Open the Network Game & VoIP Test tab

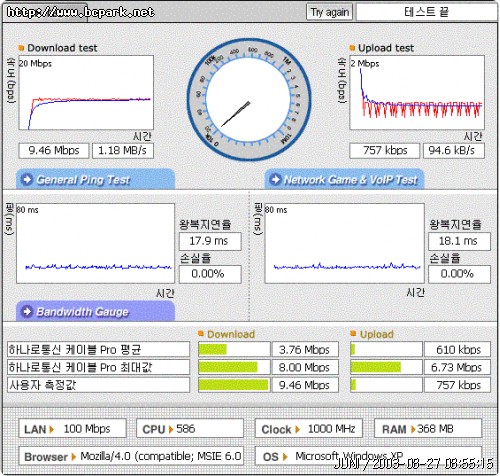click(344, 180)
